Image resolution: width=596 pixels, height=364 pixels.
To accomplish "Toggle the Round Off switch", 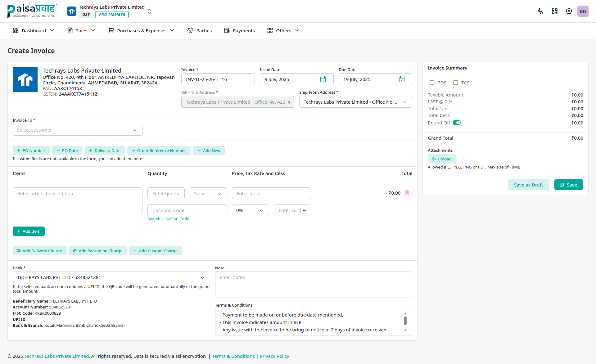I will pos(457,123).
